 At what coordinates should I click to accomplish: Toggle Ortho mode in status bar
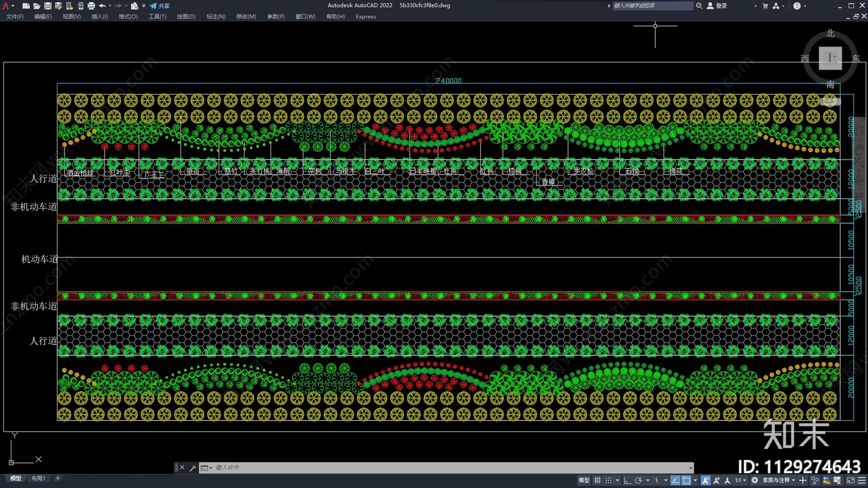627,480
